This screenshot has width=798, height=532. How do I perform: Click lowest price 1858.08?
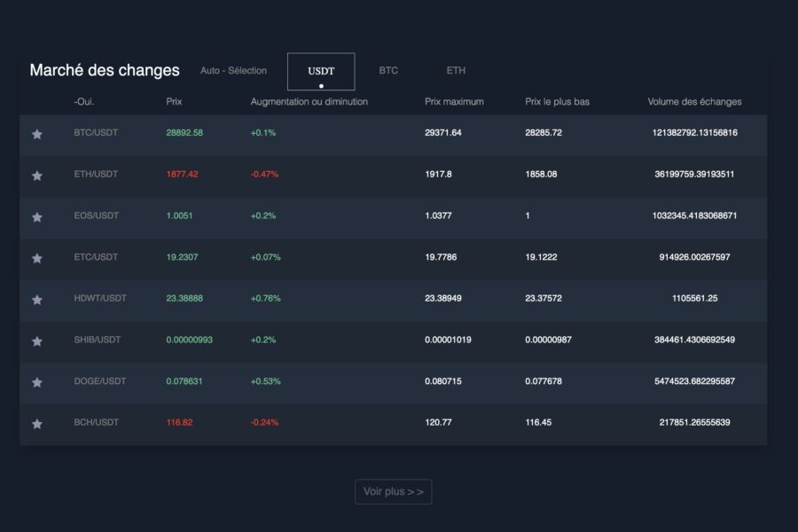point(541,174)
